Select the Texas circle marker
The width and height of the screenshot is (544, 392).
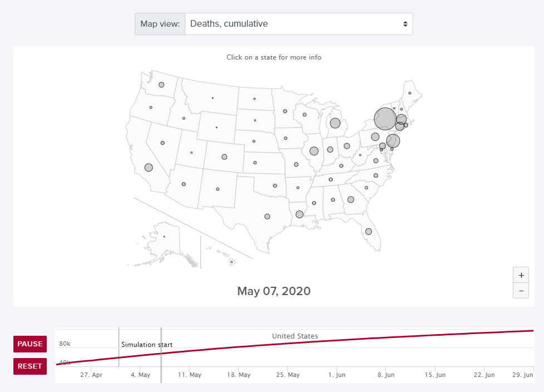pos(267,216)
